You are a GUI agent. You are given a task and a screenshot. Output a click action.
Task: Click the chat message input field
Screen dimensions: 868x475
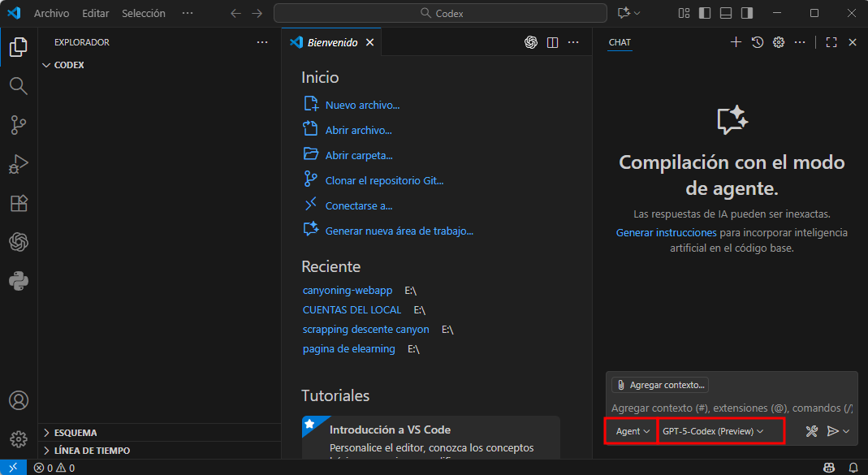pyautogui.click(x=731, y=408)
